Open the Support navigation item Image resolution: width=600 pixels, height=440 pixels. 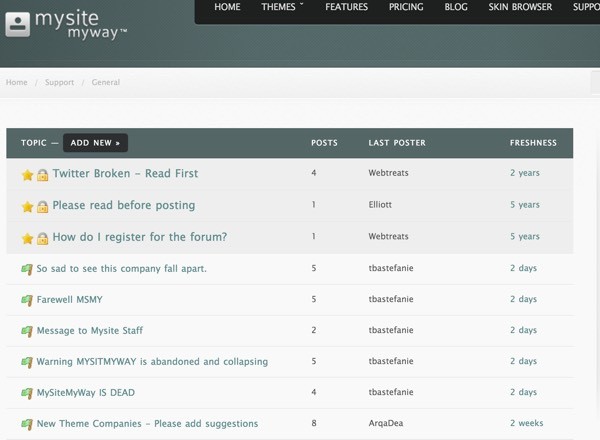click(x=586, y=7)
